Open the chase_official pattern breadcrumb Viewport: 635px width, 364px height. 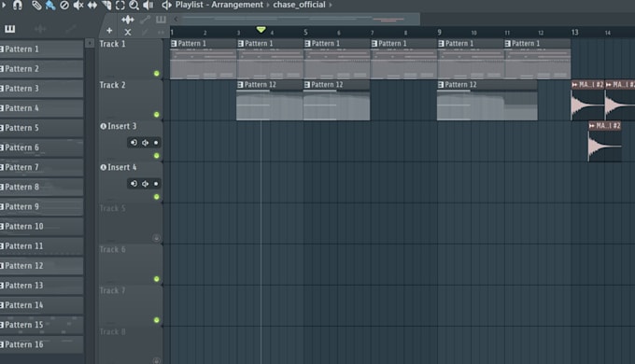coord(299,5)
